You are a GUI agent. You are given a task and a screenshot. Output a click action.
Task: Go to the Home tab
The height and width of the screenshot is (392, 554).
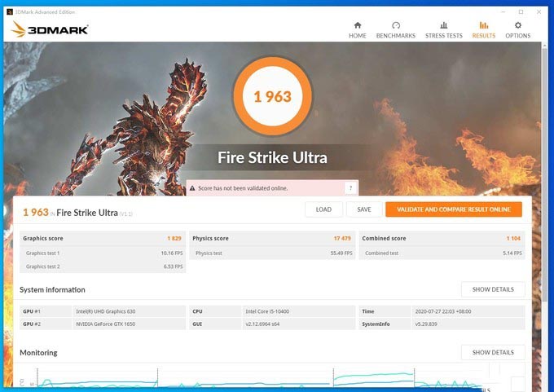(357, 30)
